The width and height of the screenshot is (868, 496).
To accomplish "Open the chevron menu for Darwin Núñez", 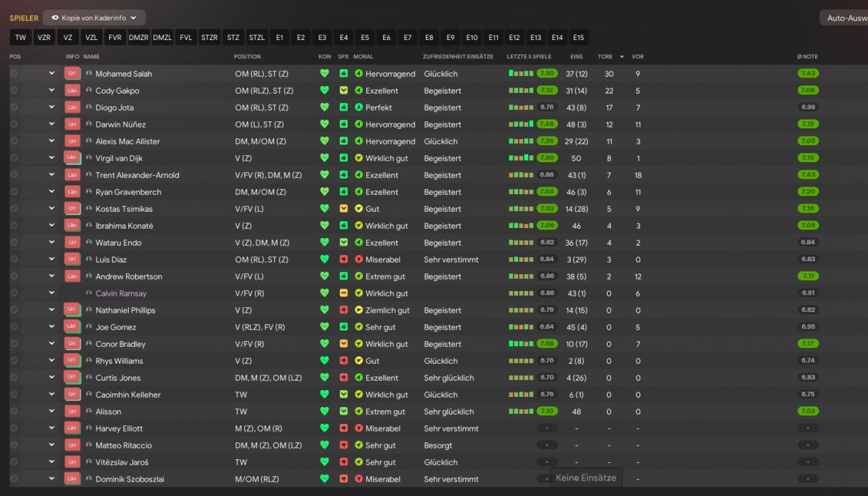I will click(52, 124).
